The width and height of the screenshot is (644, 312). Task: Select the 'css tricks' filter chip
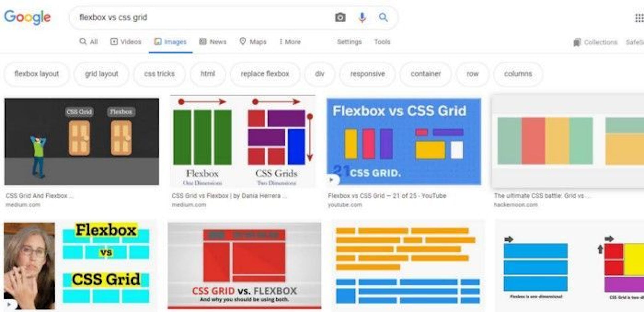tap(159, 74)
